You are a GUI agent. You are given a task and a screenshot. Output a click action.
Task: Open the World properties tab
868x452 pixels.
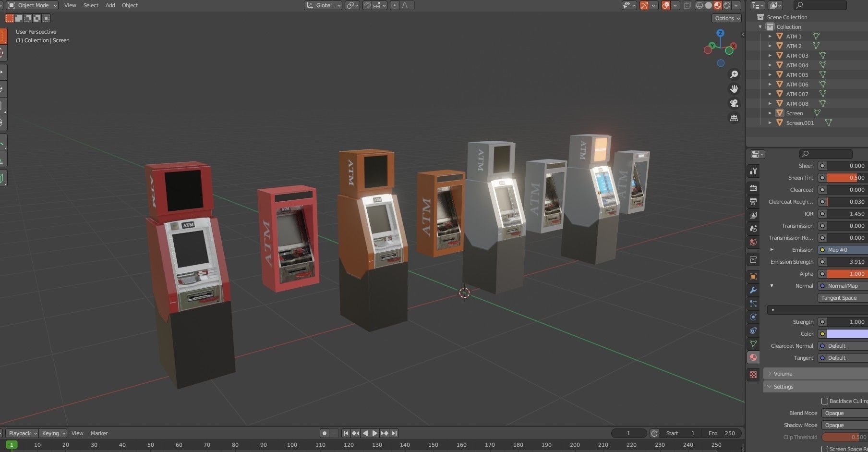coord(753,242)
